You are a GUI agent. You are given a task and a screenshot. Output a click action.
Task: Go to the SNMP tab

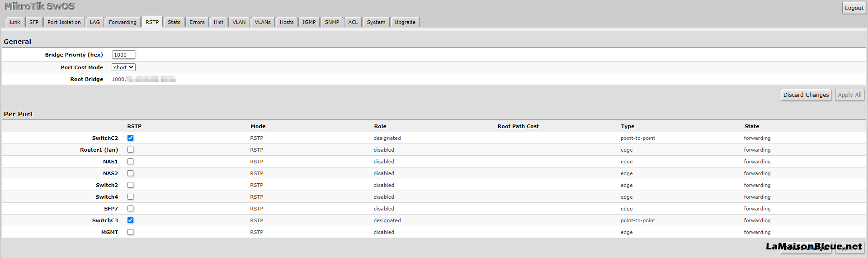(332, 22)
